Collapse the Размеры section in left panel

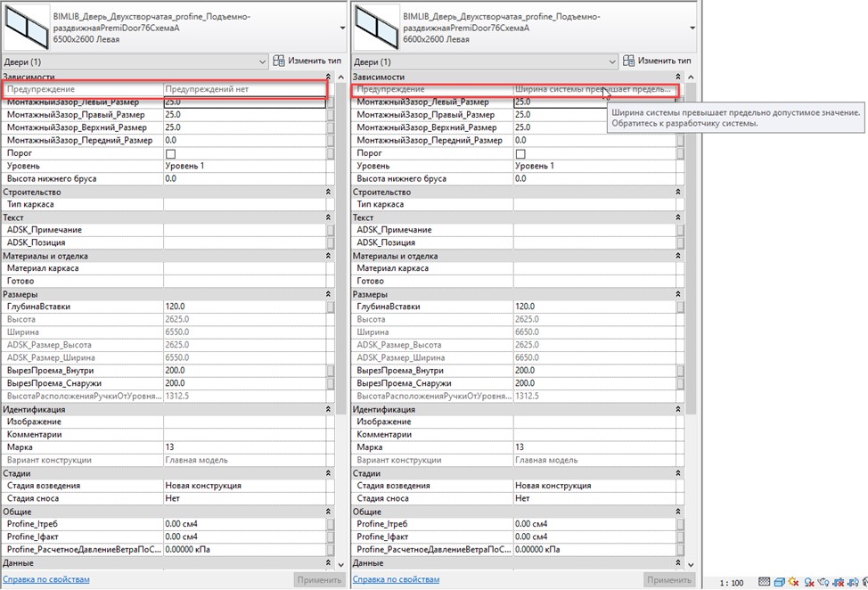[x=328, y=294]
